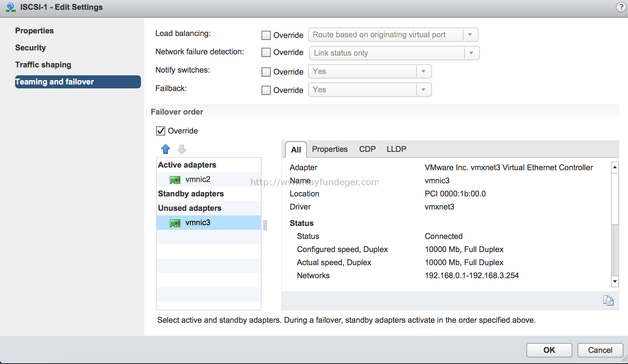Switch to the All tab
628x364 pixels.
coord(296,150)
